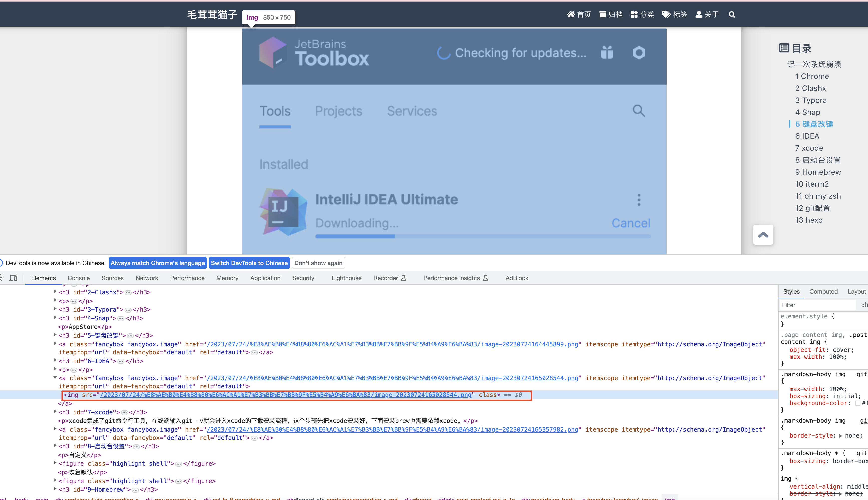
Task: Switch to the Console tab
Action: point(78,278)
